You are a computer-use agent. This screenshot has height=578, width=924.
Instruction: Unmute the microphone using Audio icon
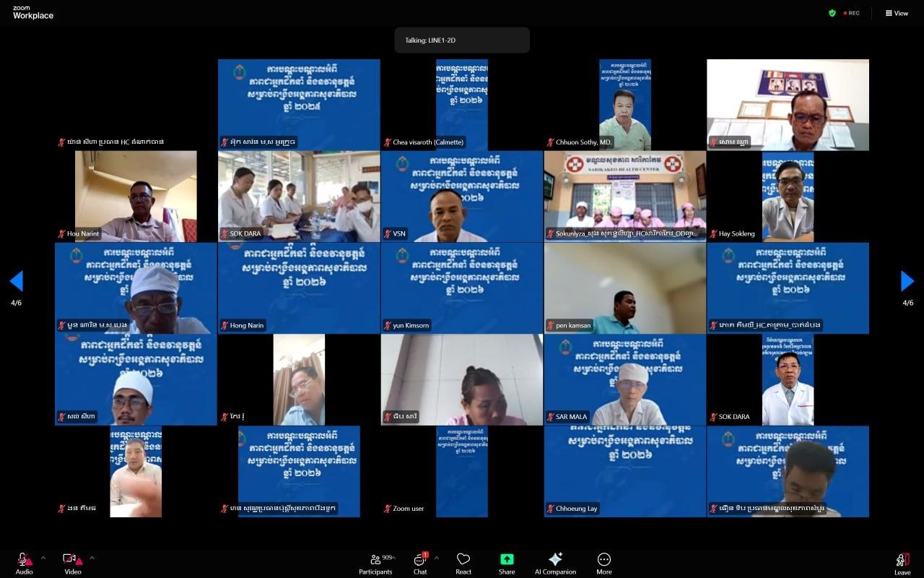24,560
